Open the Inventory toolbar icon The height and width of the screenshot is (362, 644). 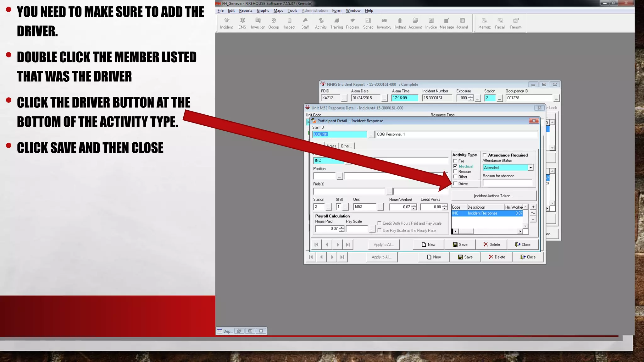point(384,23)
